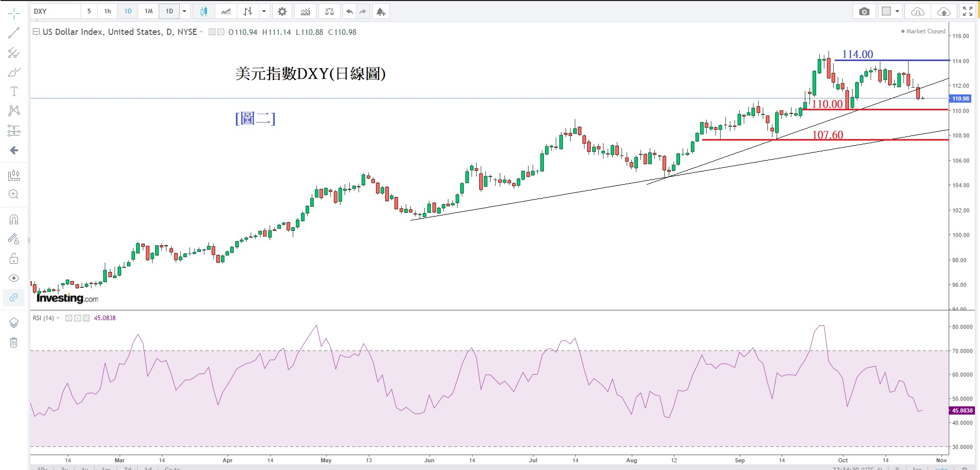Enter fullscreen mode for the chart
This screenshot has height=470, width=980.
[x=968, y=11]
